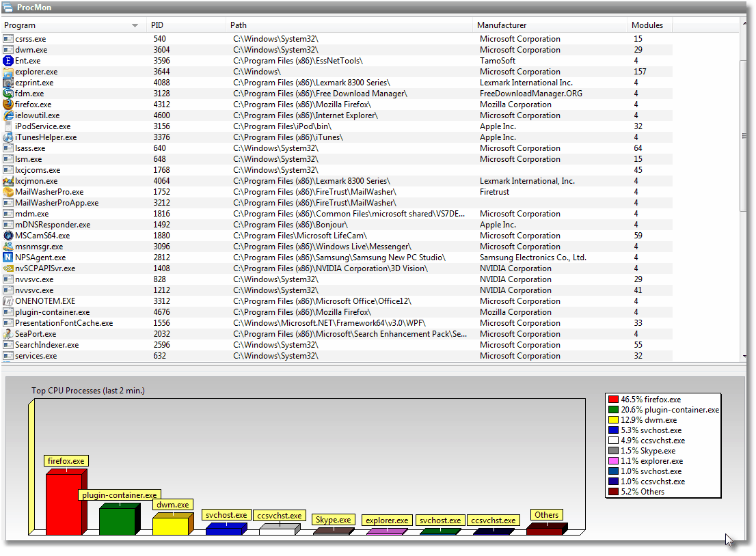Click the Skype.exe label in the chart
Viewport: 756px width, 556px height.
pyautogui.click(x=334, y=520)
